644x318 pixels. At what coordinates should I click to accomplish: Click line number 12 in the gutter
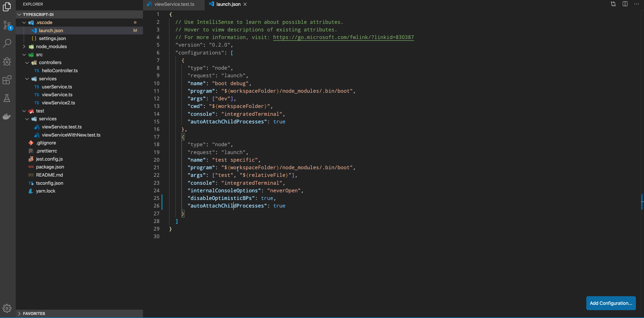(157, 99)
